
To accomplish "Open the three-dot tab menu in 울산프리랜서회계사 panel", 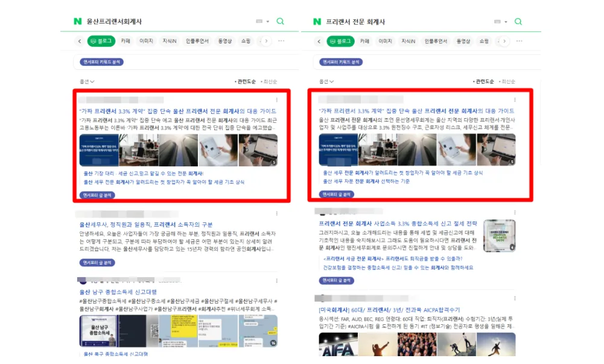I will [x=281, y=41].
